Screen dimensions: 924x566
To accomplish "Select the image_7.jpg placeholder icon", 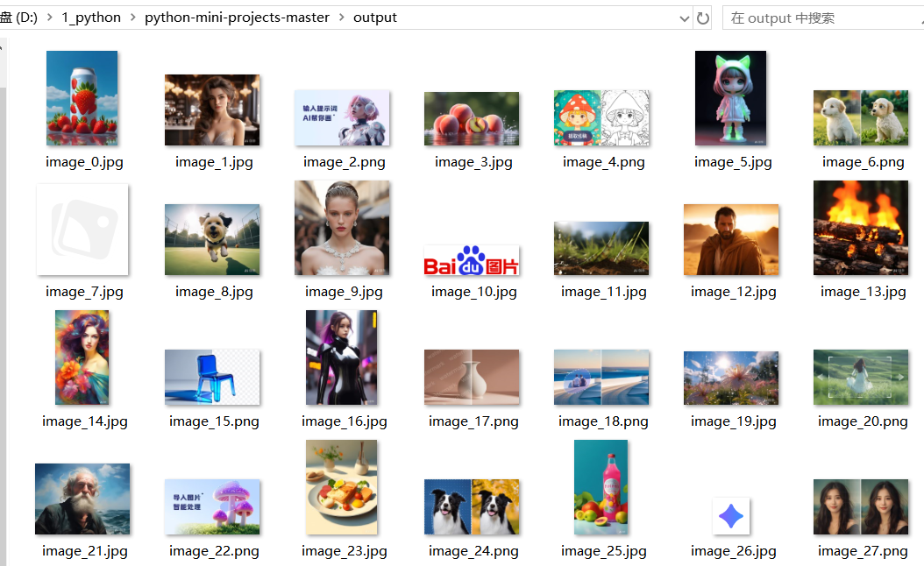I will point(82,229).
